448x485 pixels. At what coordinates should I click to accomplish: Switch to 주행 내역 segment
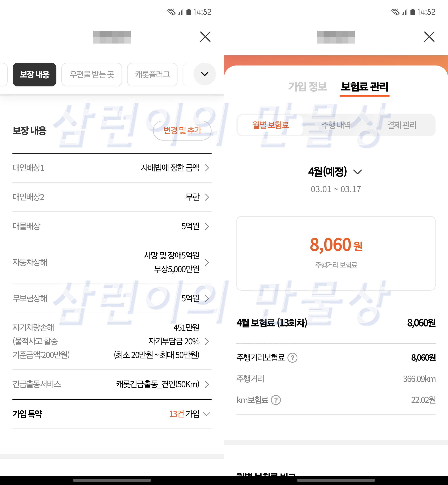tap(336, 125)
